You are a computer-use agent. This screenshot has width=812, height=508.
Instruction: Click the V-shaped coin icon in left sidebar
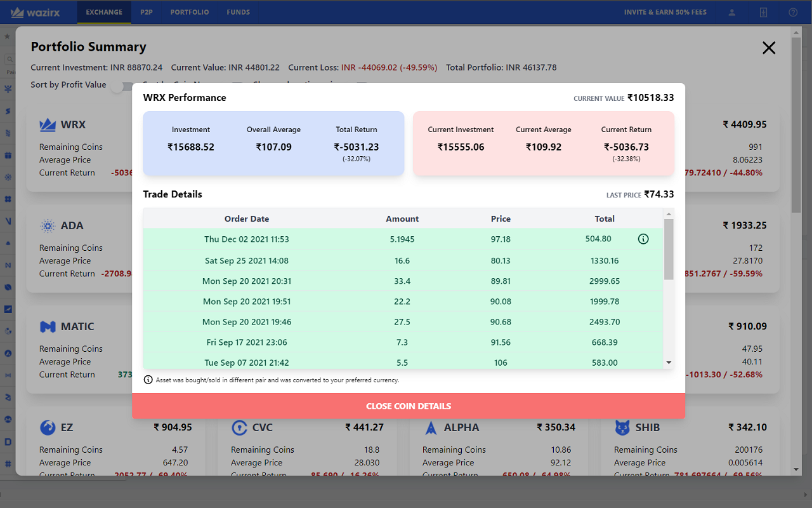8,221
